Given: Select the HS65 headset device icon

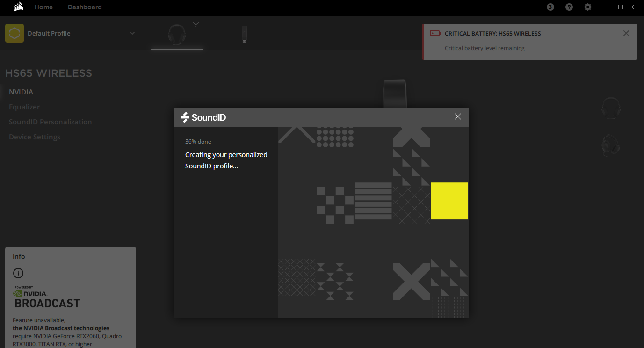Looking at the screenshot, I should [x=177, y=35].
